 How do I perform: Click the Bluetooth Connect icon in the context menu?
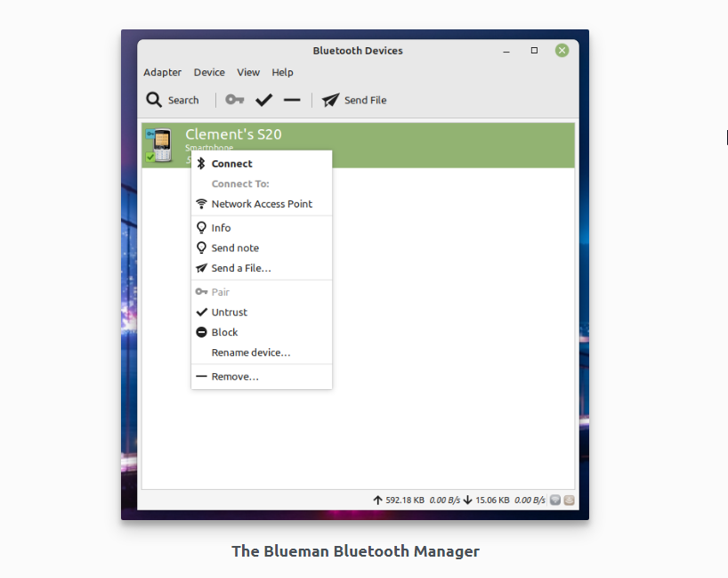coord(203,163)
